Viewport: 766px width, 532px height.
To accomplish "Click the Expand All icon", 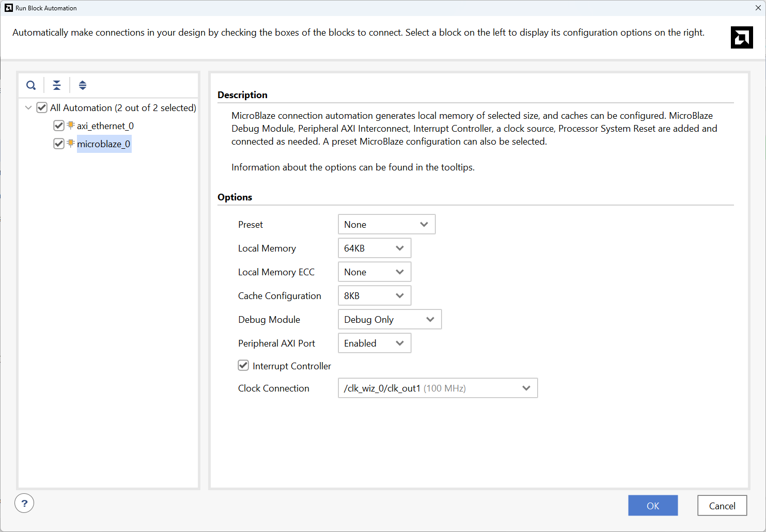I will (83, 85).
